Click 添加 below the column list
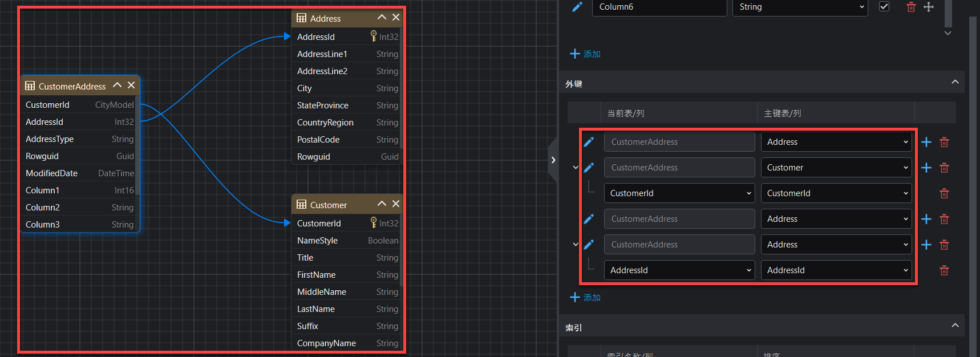This screenshot has width=980, height=357. point(585,54)
